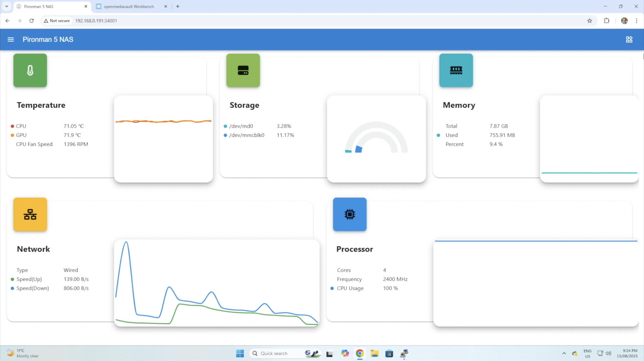This screenshot has height=361, width=644.
Task: Open the Chrome three-dot menu
Action: pos(636,21)
